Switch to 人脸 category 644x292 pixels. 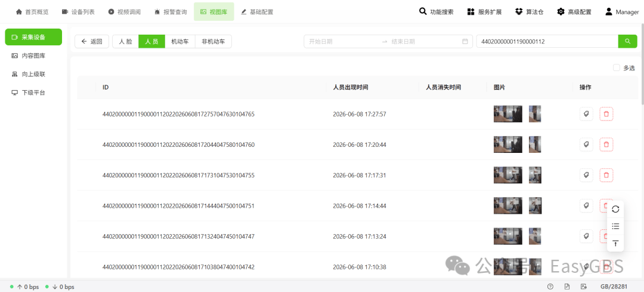(x=125, y=41)
